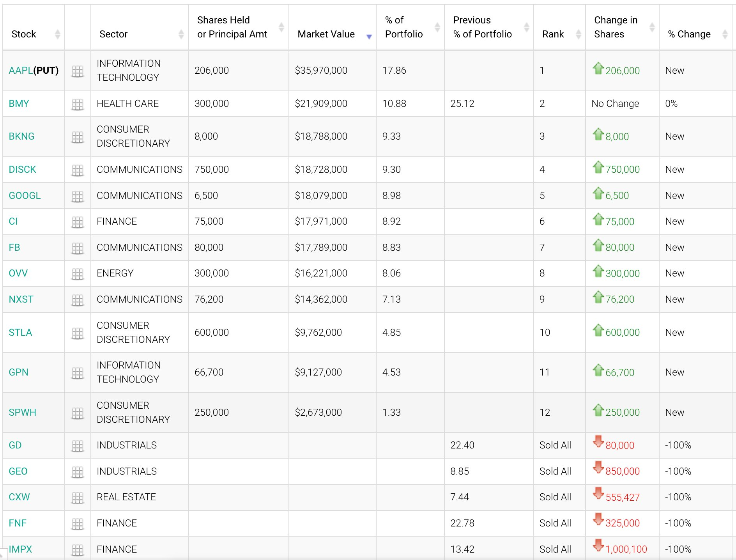
Task: Open the DISCK ticker link
Action: tap(22, 170)
